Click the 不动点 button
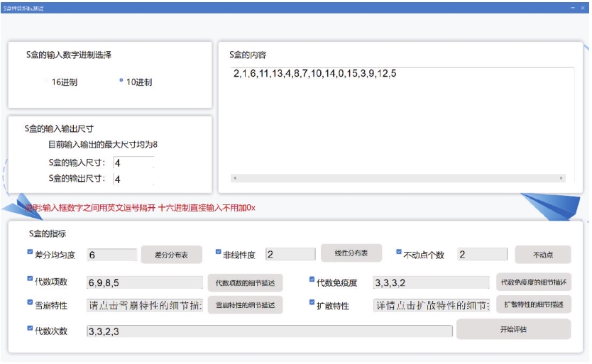Image resolution: width=592 pixels, height=364 pixels. (543, 255)
